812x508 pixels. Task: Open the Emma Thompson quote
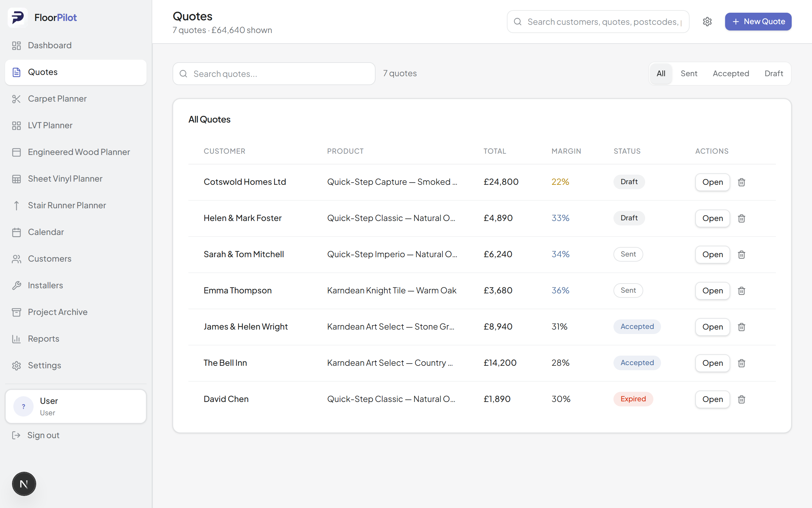(712, 291)
